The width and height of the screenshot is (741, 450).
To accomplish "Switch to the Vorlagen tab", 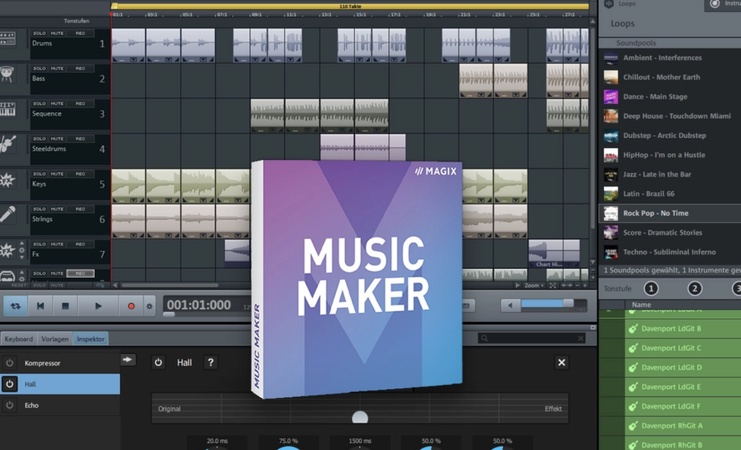I will pyautogui.click(x=55, y=339).
